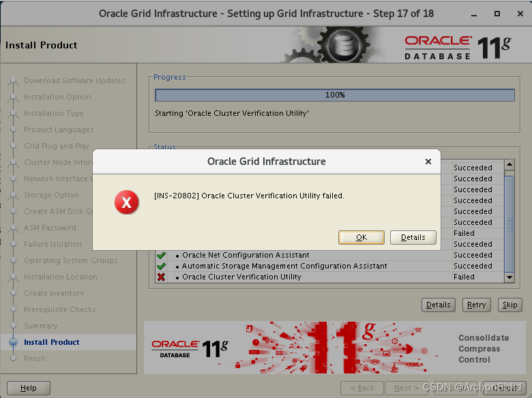Click the Help button
The image size is (532, 398).
29,388
